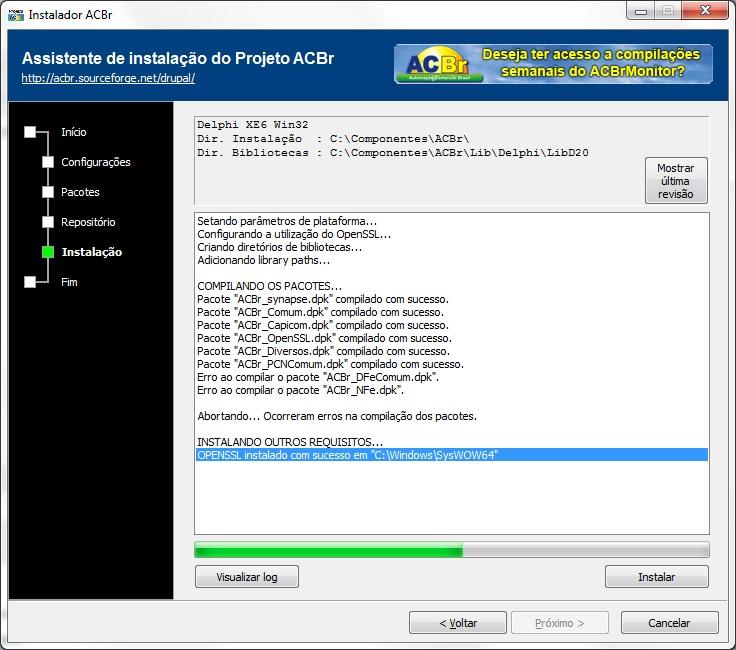Click the Instalar button
The width and height of the screenshot is (736, 650).
[x=657, y=577]
